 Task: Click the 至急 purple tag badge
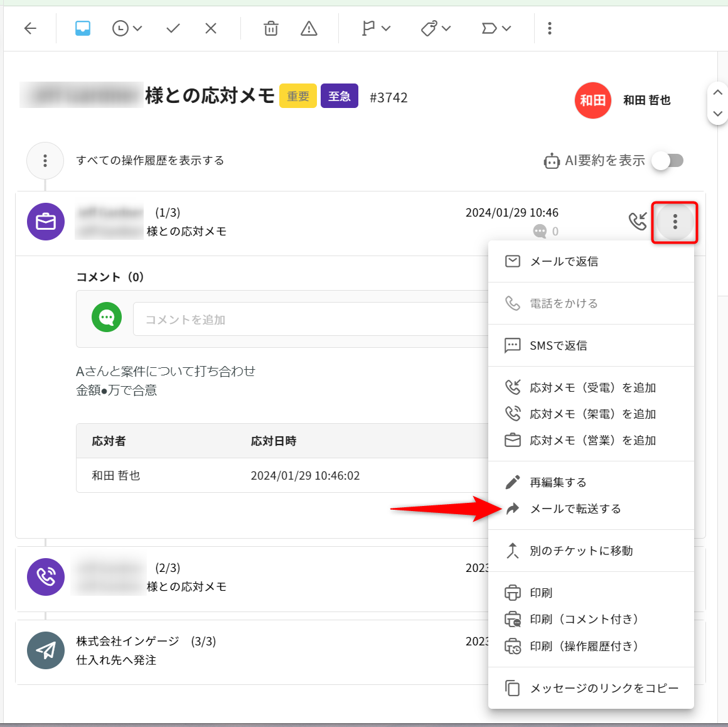339,96
